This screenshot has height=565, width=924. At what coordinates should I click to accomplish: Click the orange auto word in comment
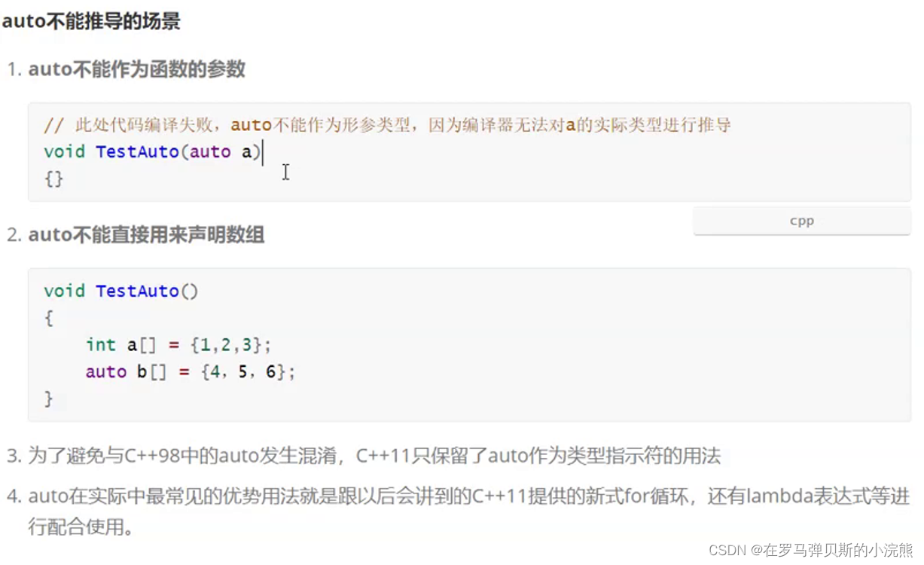(x=251, y=126)
